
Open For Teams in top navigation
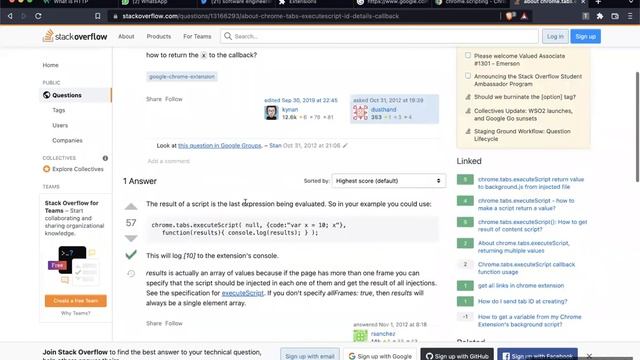pyautogui.click(x=197, y=36)
